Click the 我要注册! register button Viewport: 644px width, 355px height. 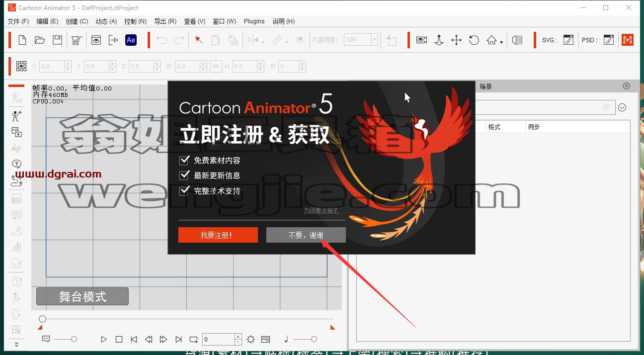218,235
